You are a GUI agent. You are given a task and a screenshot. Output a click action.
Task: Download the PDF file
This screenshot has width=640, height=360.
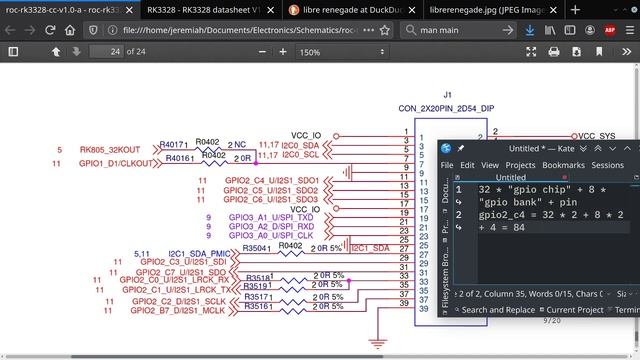pos(576,52)
